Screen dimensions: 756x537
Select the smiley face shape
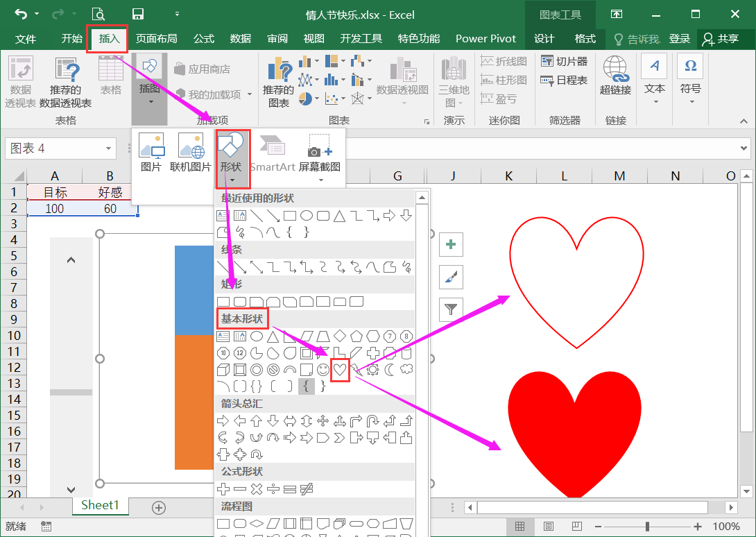tap(323, 370)
